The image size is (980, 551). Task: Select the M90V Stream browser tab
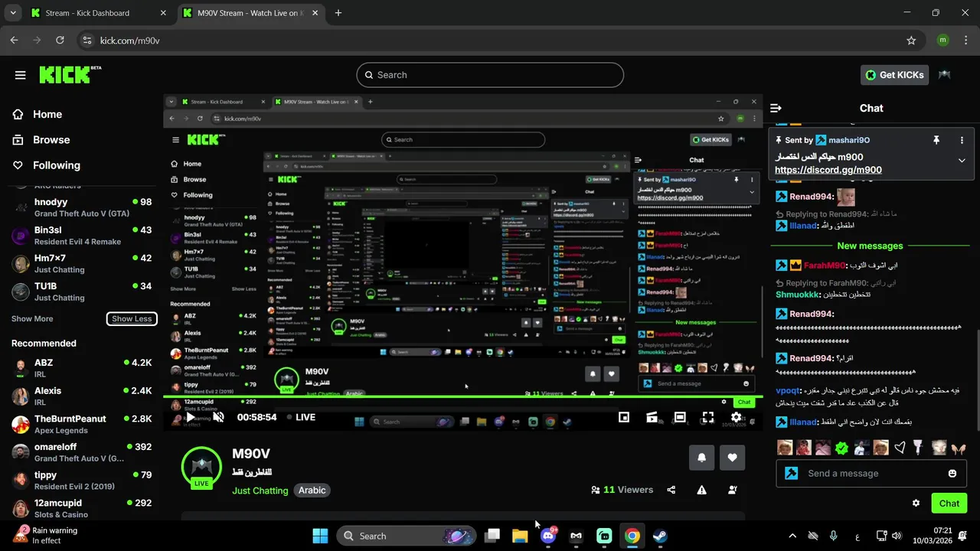click(x=250, y=13)
